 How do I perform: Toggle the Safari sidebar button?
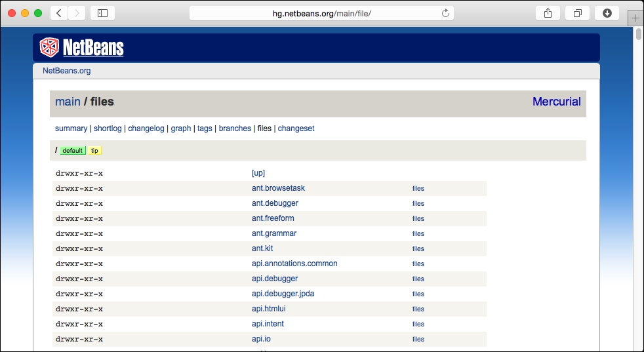point(103,13)
